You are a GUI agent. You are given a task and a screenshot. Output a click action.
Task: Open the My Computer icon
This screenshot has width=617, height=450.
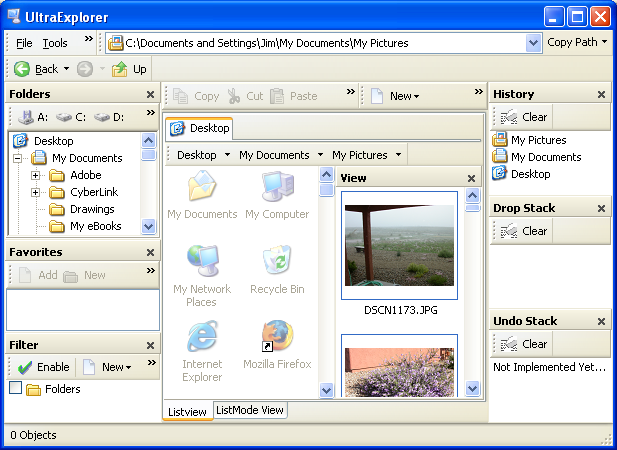277,187
